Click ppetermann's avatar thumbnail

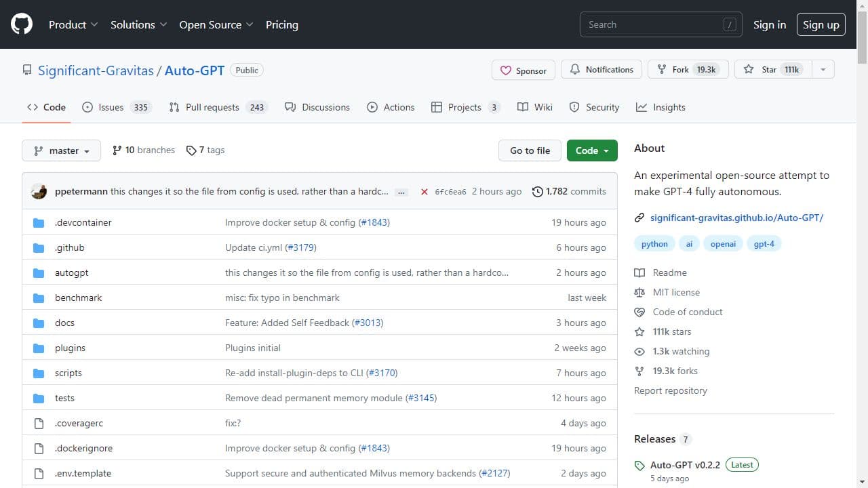(x=39, y=191)
